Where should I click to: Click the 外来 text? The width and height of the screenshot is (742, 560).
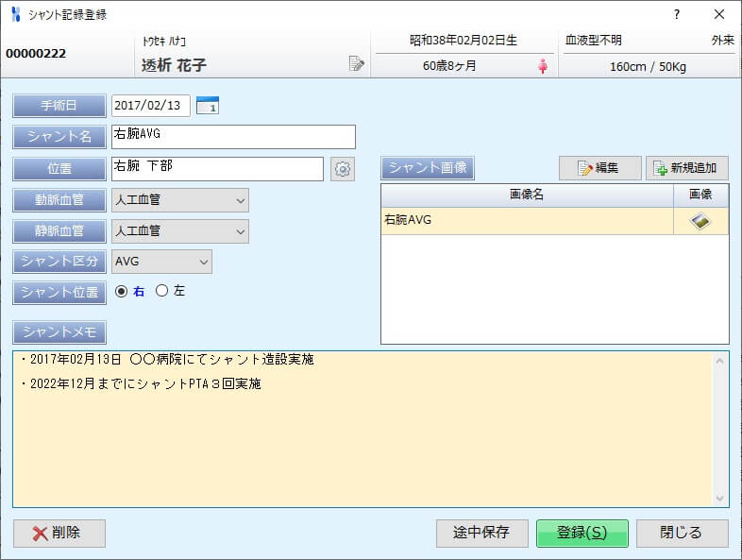click(722, 41)
